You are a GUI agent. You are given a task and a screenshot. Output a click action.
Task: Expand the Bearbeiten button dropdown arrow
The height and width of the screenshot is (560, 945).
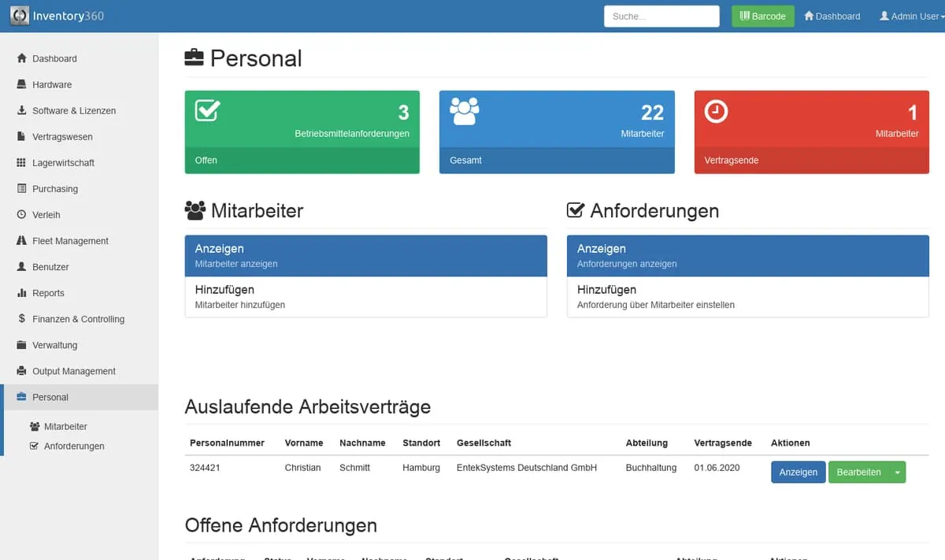point(897,473)
